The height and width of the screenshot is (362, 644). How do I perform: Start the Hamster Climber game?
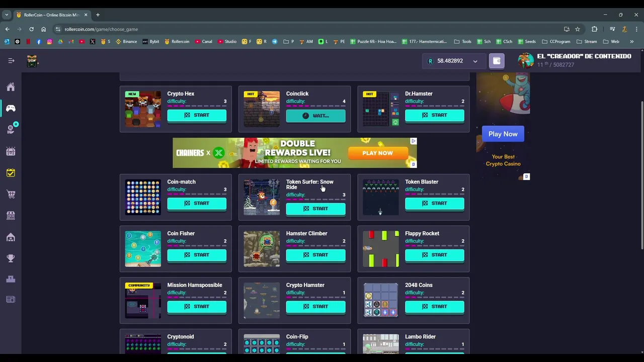pyautogui.click(x=315, y=255)
